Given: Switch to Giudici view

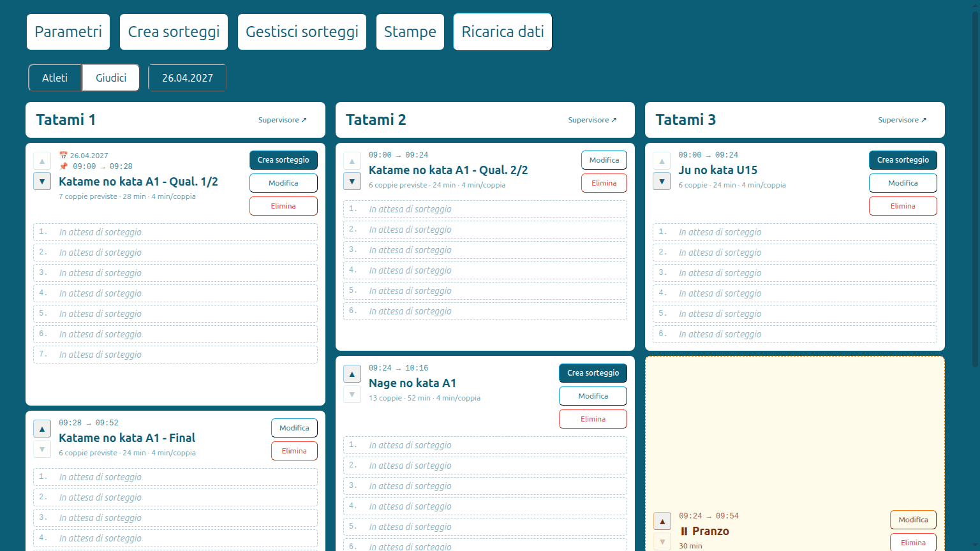Looking at the screenshot, I should click(x=111, y=78).
